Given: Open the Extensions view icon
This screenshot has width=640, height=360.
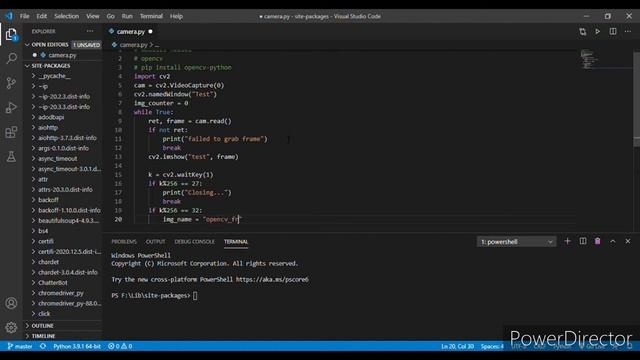Looking at the screenshot, I should click(x=11, y=132).
